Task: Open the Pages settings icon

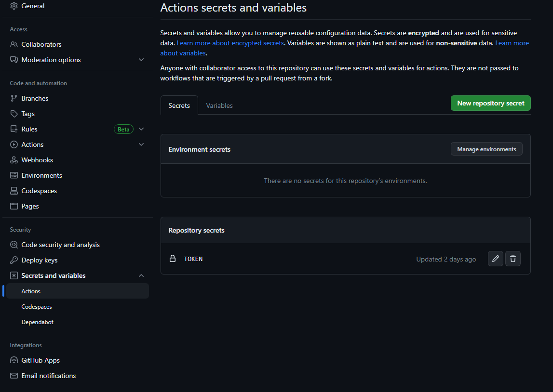Action: (12, 206)
